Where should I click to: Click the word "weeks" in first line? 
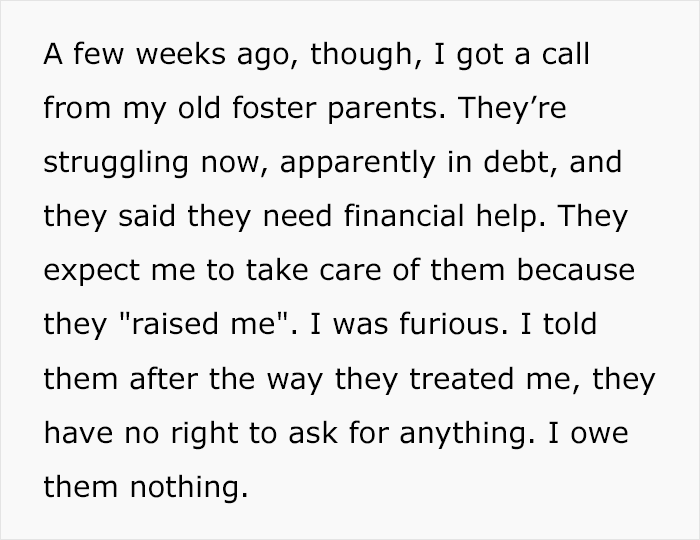180,54
